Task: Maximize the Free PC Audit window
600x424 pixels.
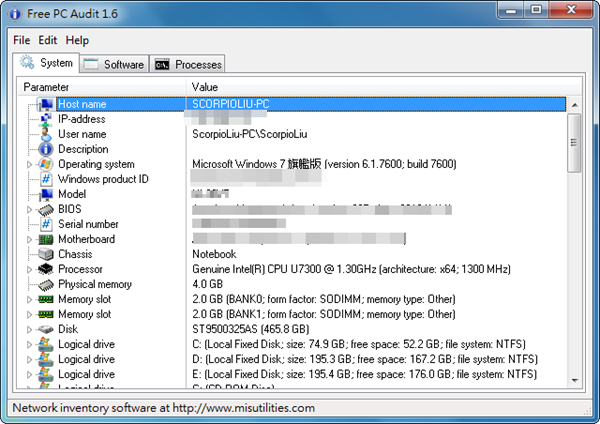Action: [536, 10]
